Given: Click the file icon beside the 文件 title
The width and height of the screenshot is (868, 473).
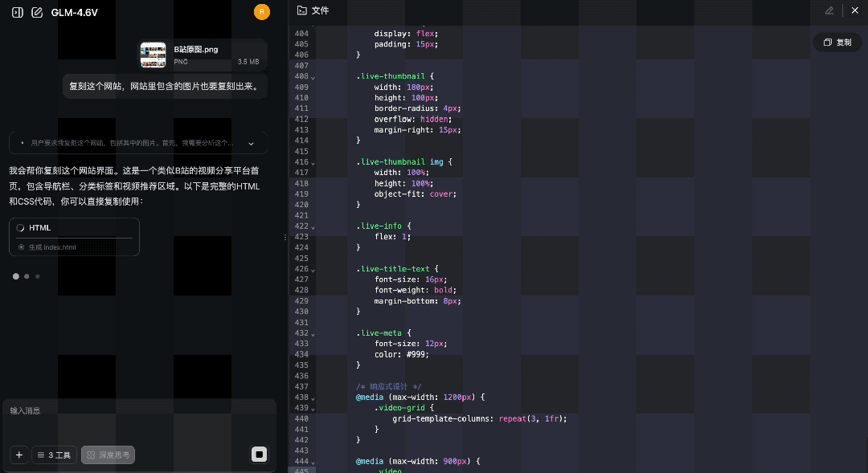Looking at the screenshot, I should (301, 10).
